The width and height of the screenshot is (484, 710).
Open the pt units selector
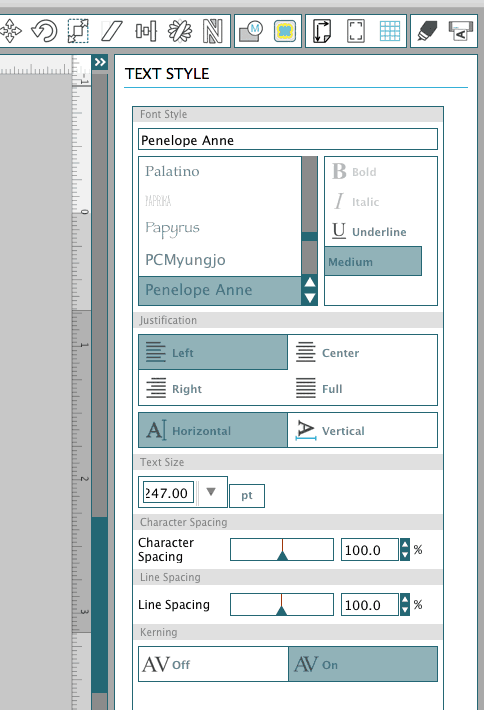247,495
